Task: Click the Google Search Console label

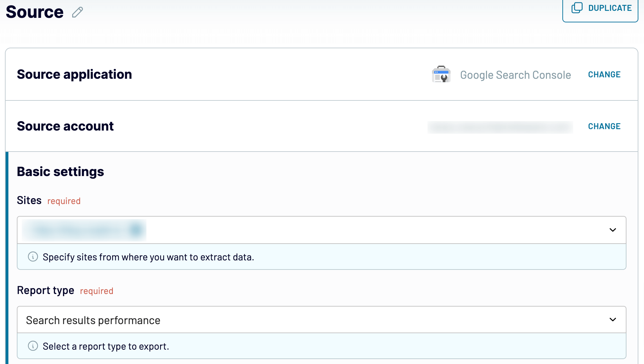Action: pyautogui.click(x=515, y=75)
